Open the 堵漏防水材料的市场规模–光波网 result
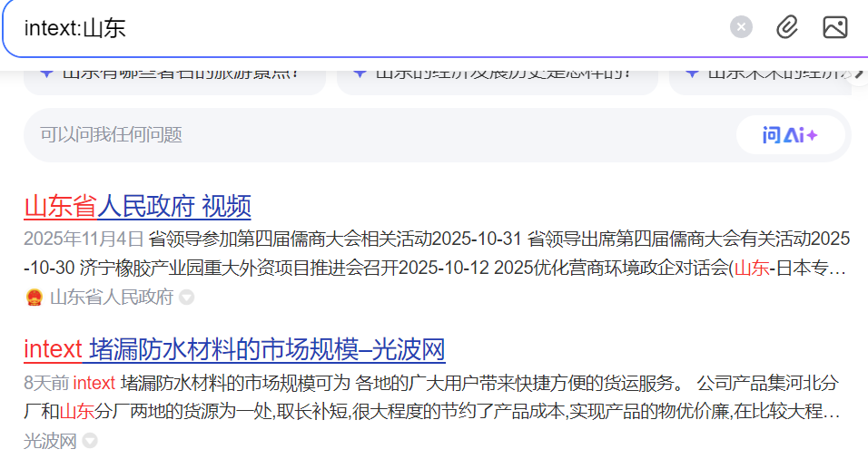868x459 pixels. tap(234, 349)
